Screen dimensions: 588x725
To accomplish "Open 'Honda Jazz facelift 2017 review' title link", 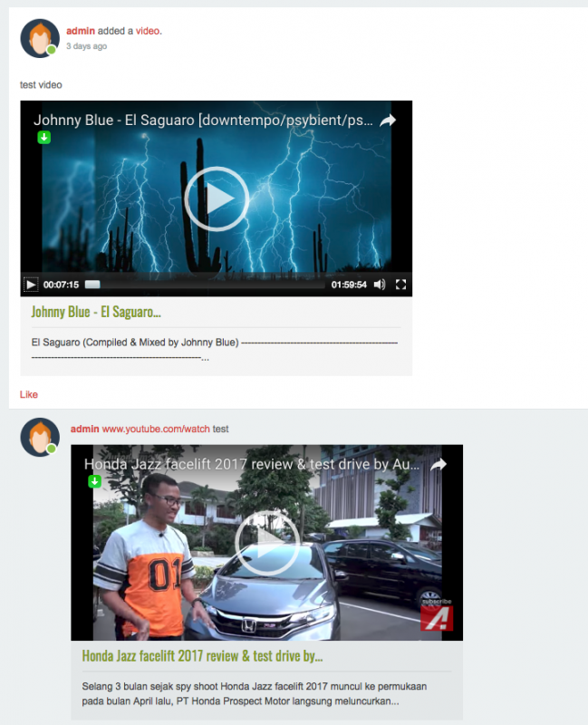I will click(202, 656).
